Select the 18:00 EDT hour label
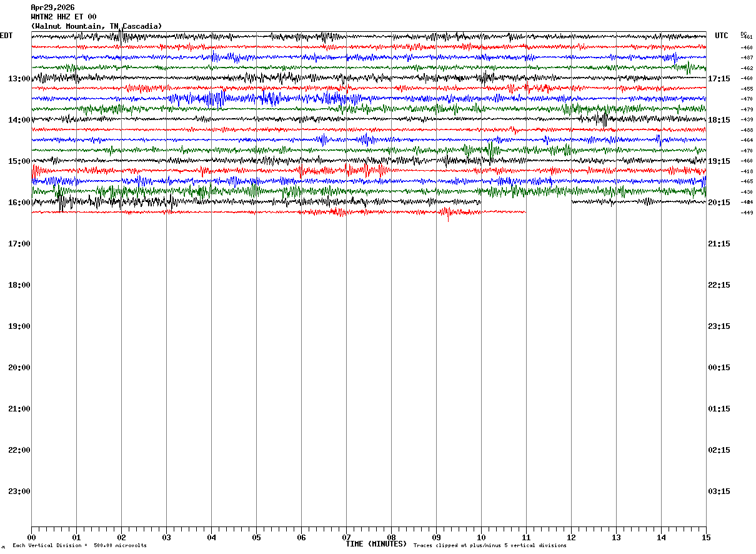This screenshot has width=756, height=554. click(x=19, y=285)
